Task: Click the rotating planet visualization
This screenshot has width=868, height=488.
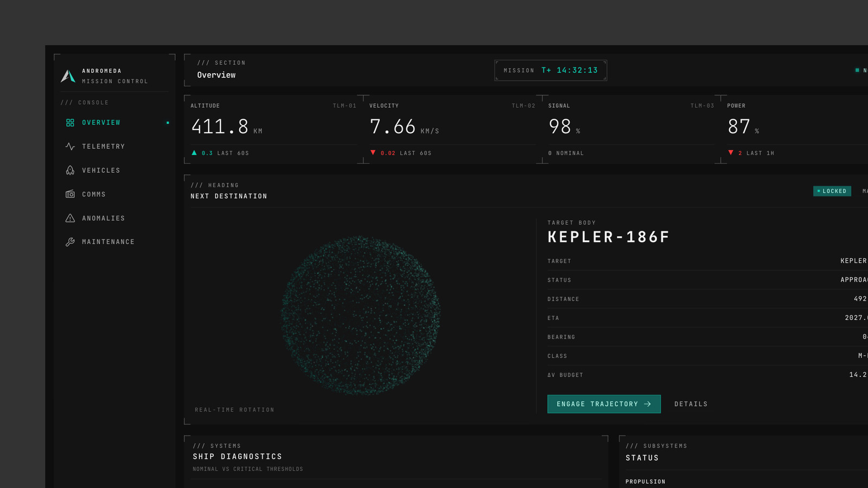Action: coord(360,315)
